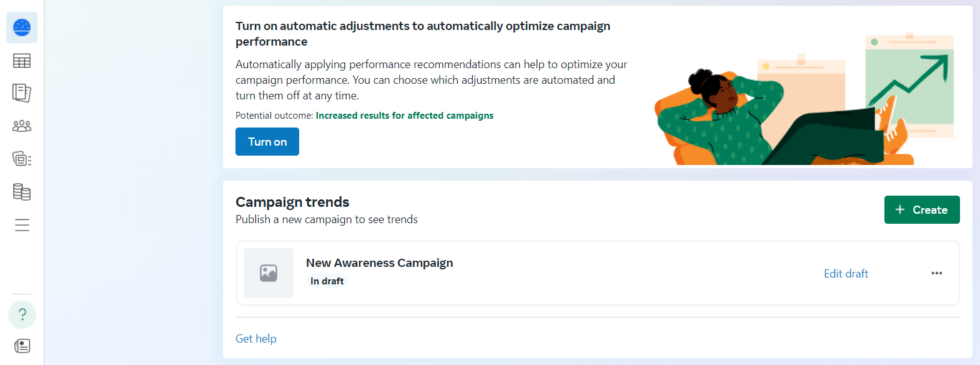Open the news updates icon at bottom
The image size is (980, 365).
coord(22,346)
